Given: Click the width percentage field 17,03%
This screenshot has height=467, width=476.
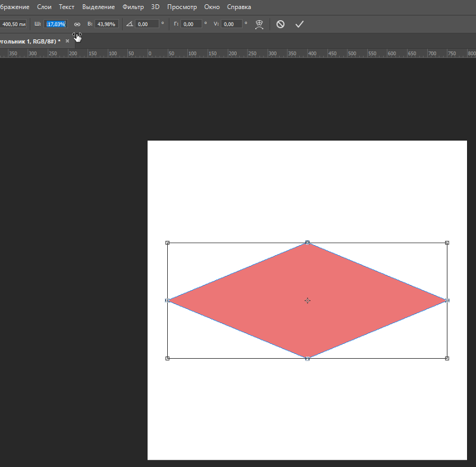Looking at the screenshot, I should pyautogui.click(x=55, y=24).
